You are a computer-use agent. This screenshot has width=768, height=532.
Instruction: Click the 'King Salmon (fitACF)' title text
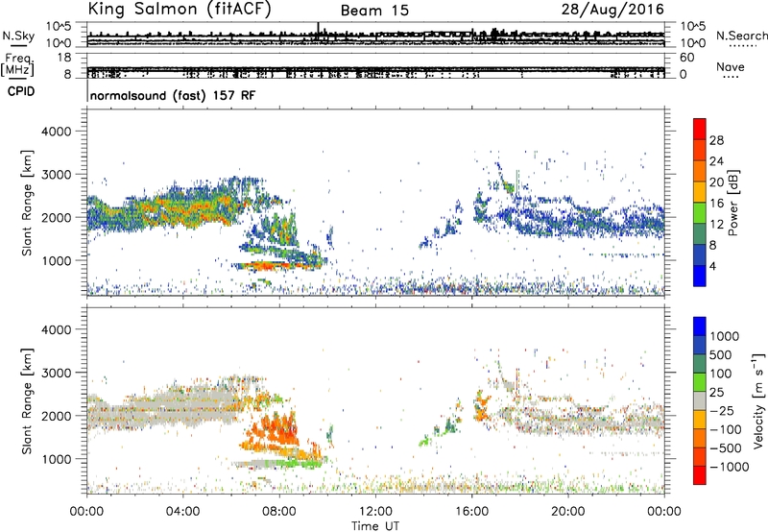pyautogui.click(x=180, y=10)
